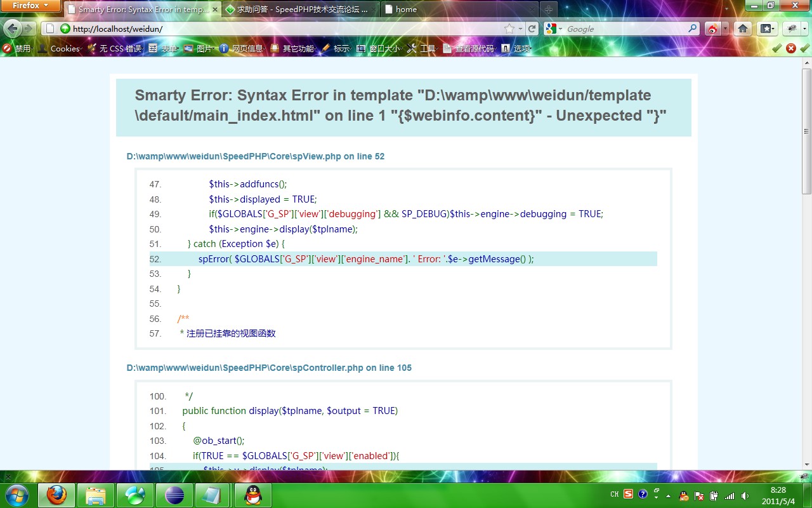Click the Show desktop strip at the taskbar edge

pyautogui.click(x=808, y=495)
